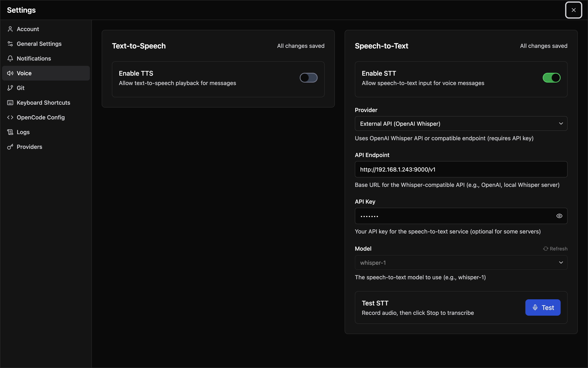Click the API Endpoint input field
The height and width of the screenshot is (368, 588).
(x=461, y=169)
